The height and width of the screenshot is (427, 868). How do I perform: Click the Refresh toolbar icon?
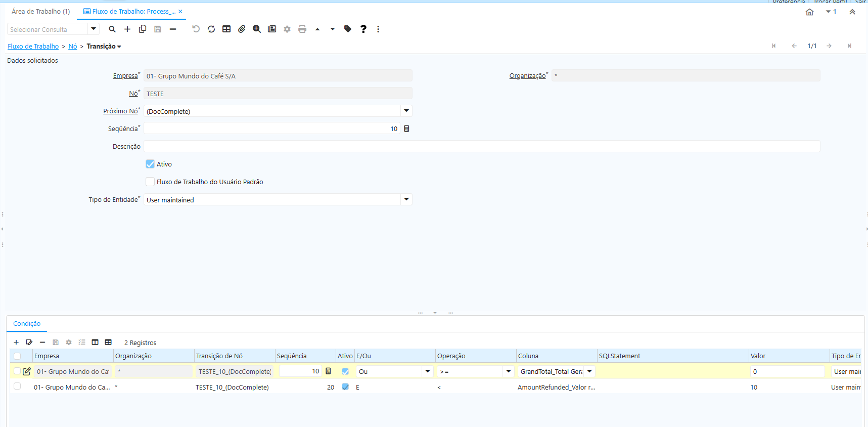[x=211, y=29]
